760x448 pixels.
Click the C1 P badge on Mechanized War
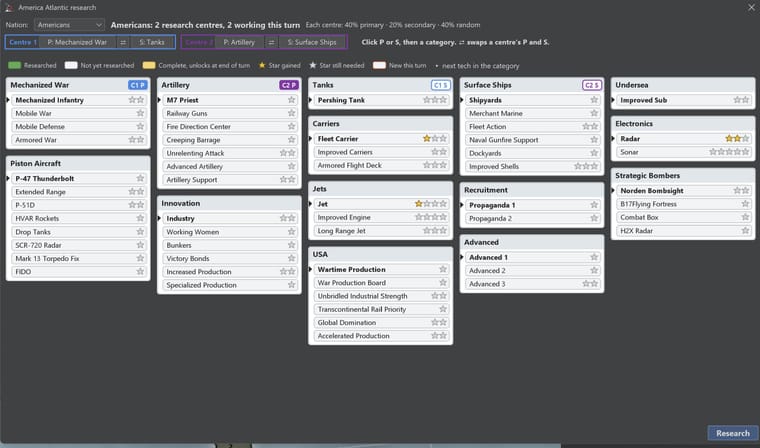point(138,85)
